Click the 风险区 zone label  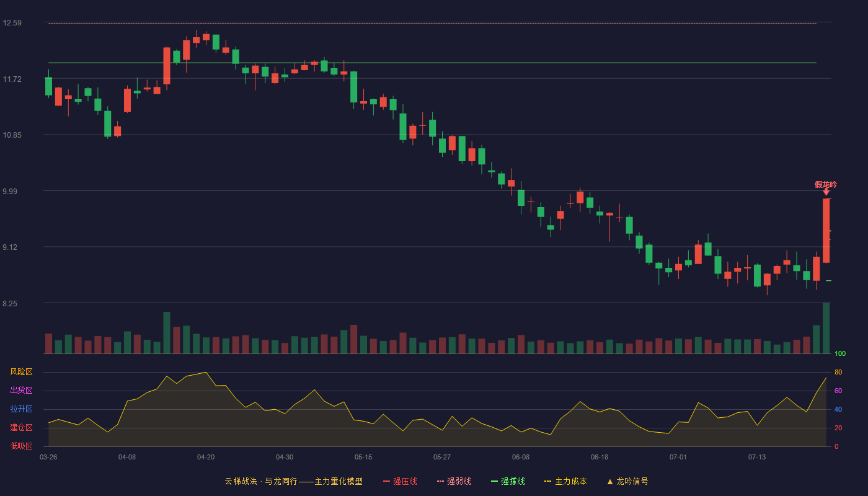click(22, 372)
